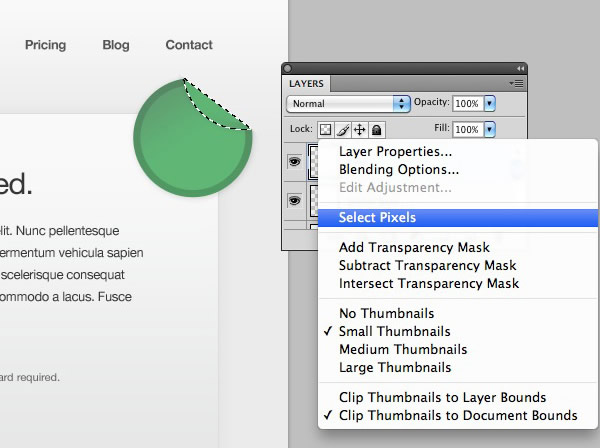Choose Select Pixels in context menu
600x448 pixels.
click(458, 218)
